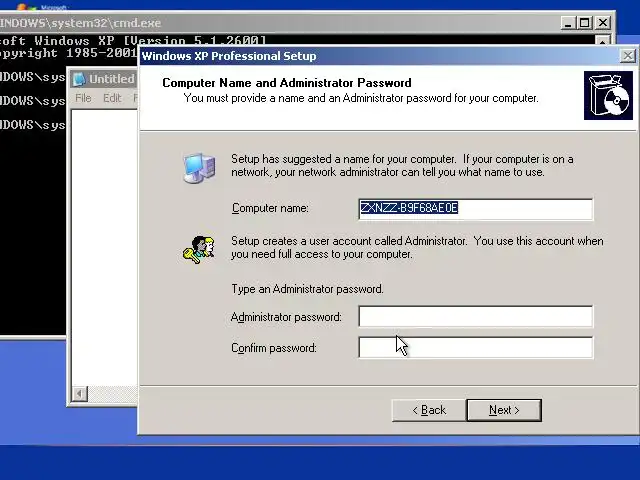Click the Untitled Notepad title bar

click(x=104, y=79)
